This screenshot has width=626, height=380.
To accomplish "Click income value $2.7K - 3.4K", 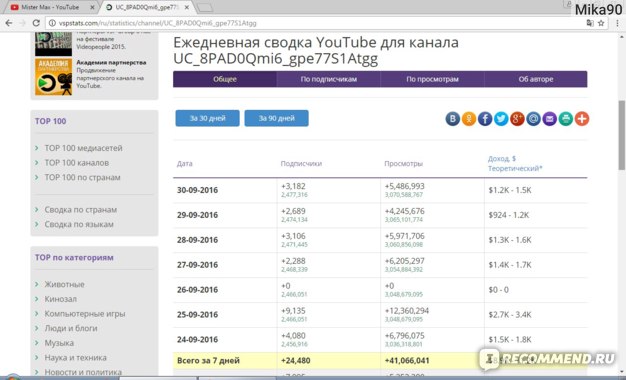I will coord(510,315).
